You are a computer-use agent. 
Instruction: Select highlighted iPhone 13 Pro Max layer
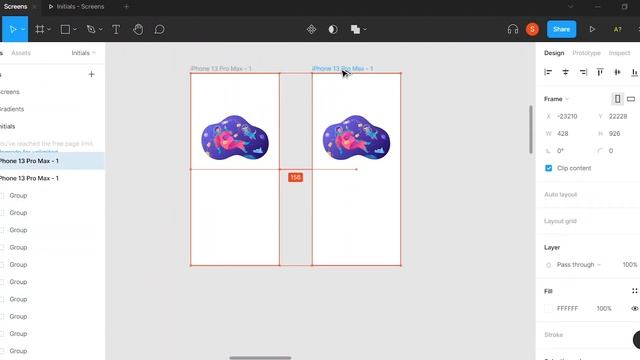click(x=52, y=161)
